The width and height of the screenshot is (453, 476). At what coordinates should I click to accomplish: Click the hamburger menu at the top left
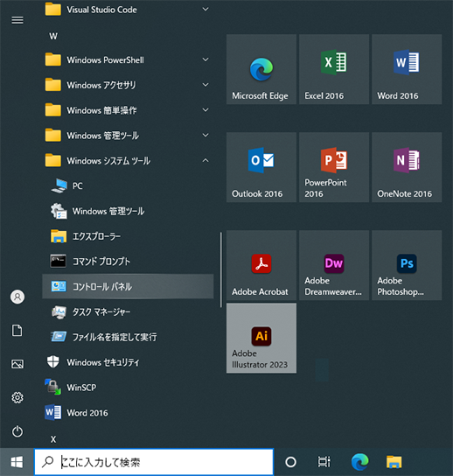17,20
